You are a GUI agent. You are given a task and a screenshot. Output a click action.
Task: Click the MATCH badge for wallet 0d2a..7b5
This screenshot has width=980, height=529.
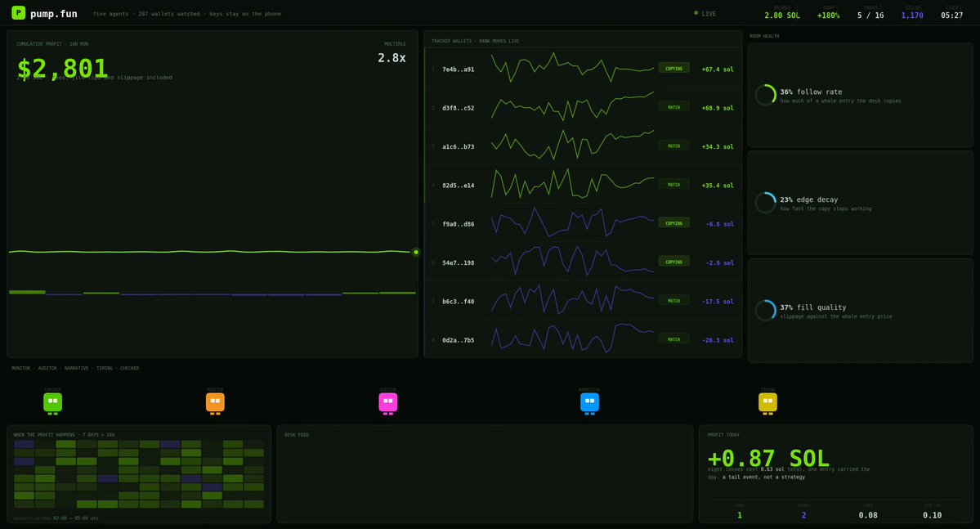click(673, 339)
